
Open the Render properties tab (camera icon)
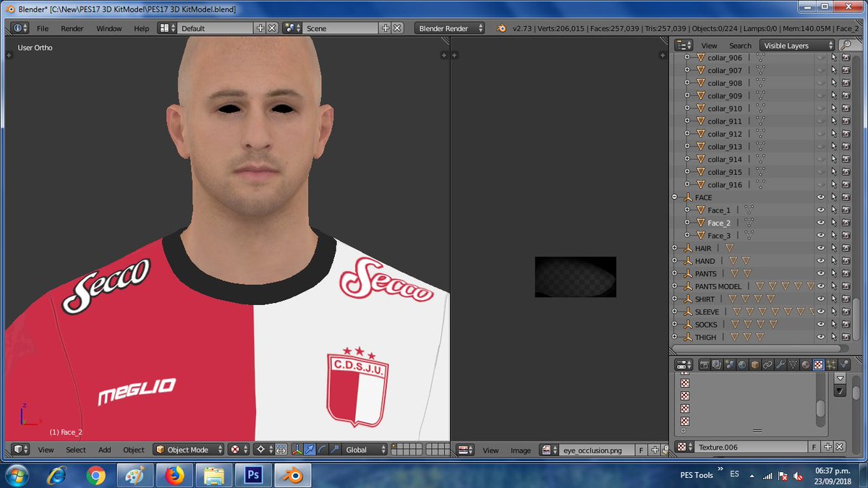coord(705,364)
